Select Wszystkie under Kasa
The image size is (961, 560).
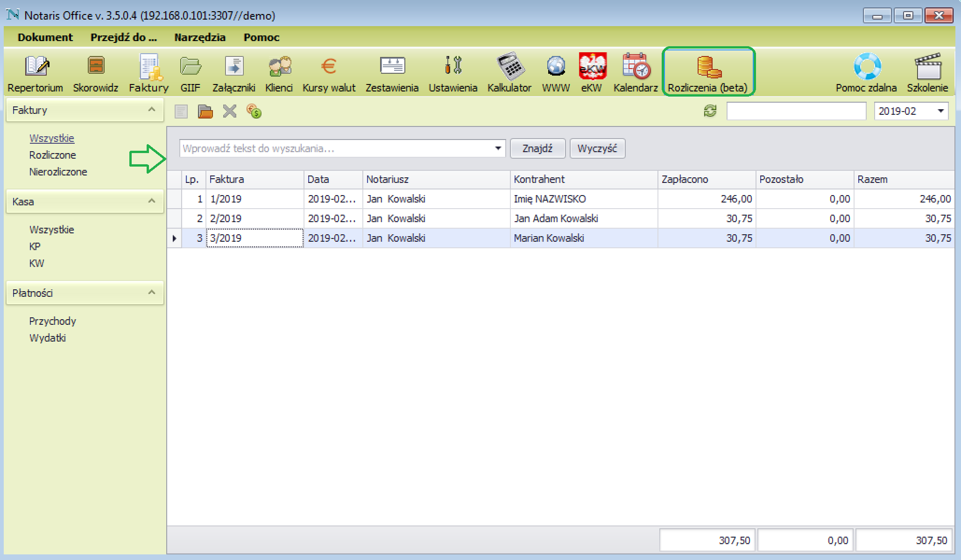coord(52,230)
